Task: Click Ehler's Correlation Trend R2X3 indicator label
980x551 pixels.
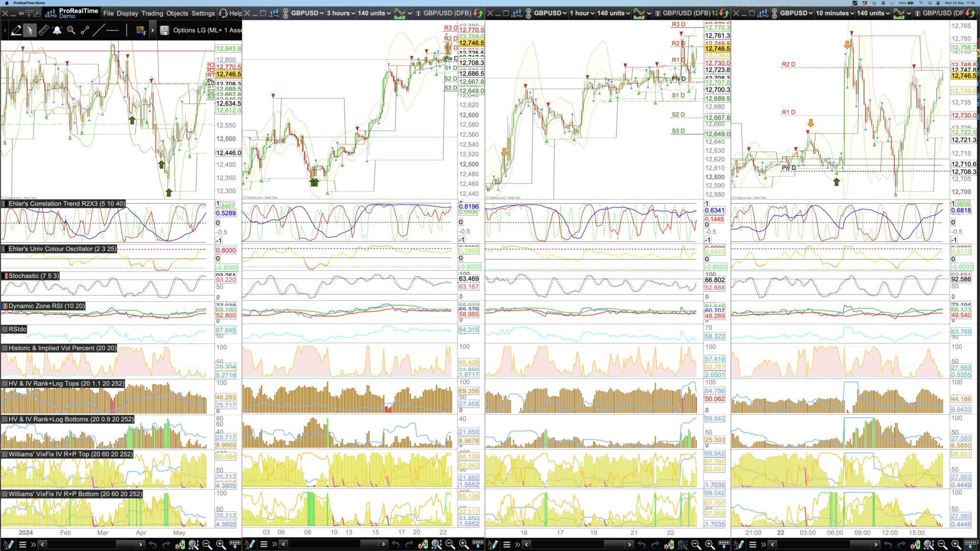Action: pos(67,204)
